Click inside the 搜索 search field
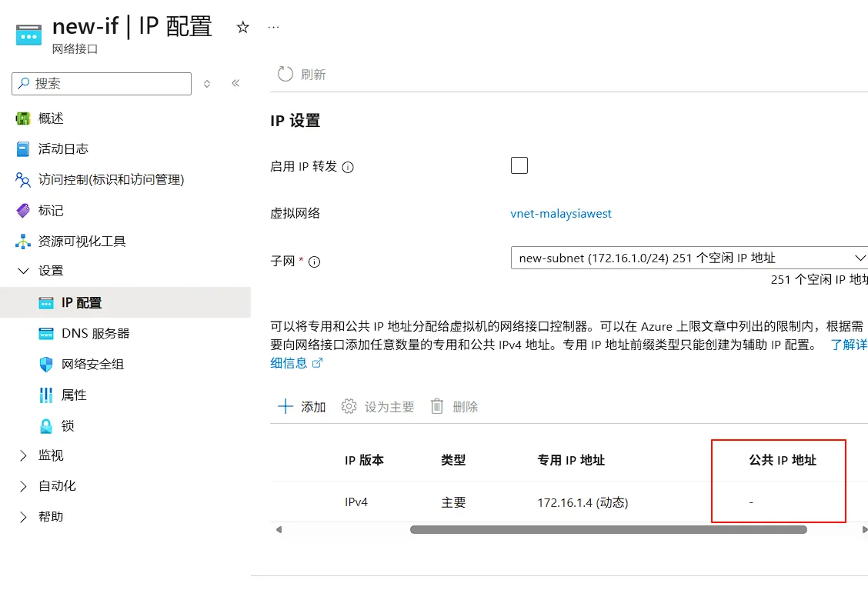This screenshot has width=868, height=590. pos(100,83)
